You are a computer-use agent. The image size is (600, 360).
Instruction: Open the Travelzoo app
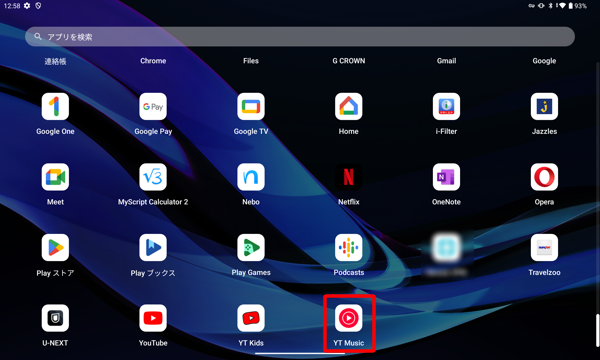pyautogui.click(x=544, y=248)
